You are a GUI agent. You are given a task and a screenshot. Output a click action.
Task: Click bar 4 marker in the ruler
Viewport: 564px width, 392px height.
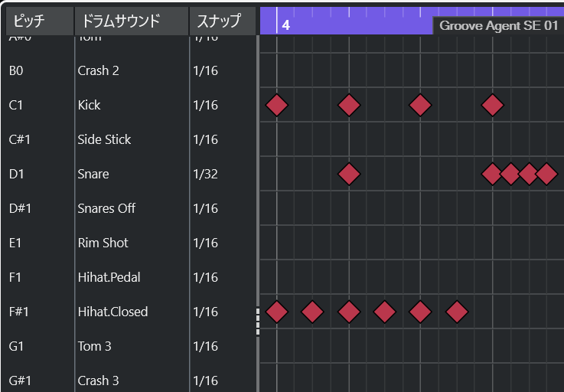(x=285, y=24)
